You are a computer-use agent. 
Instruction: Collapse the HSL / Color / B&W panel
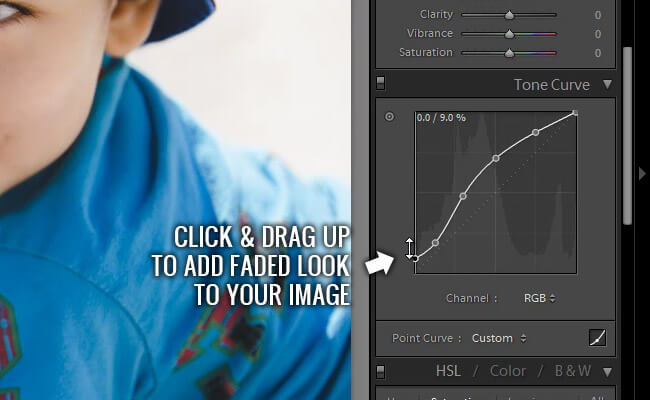coord(607,371)
